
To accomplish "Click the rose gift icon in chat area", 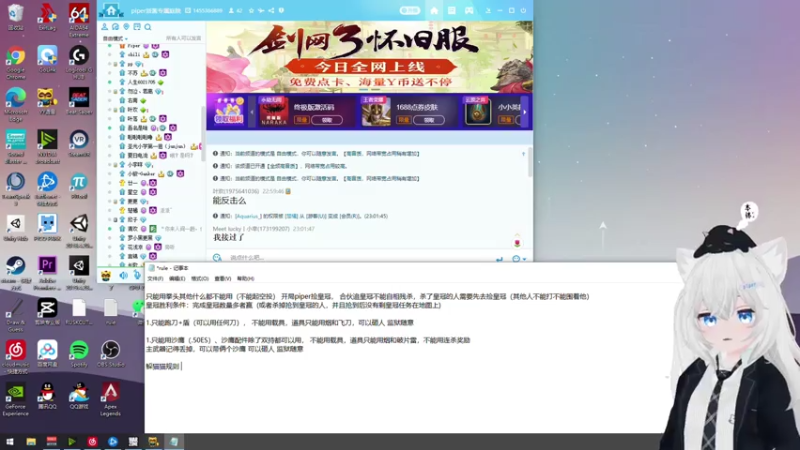I will coord(517,241).
